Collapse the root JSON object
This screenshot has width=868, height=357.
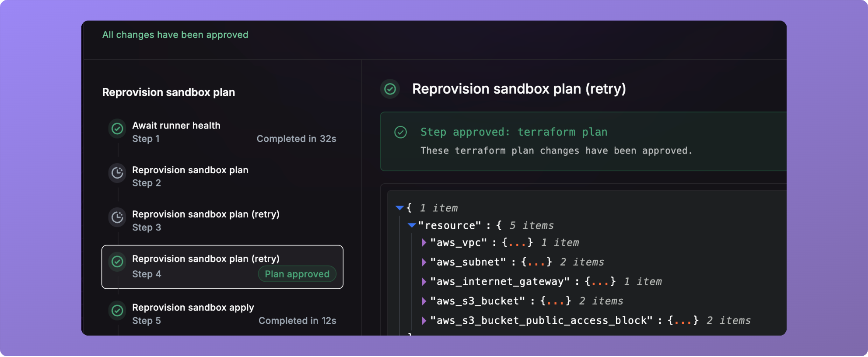point(399,208)
